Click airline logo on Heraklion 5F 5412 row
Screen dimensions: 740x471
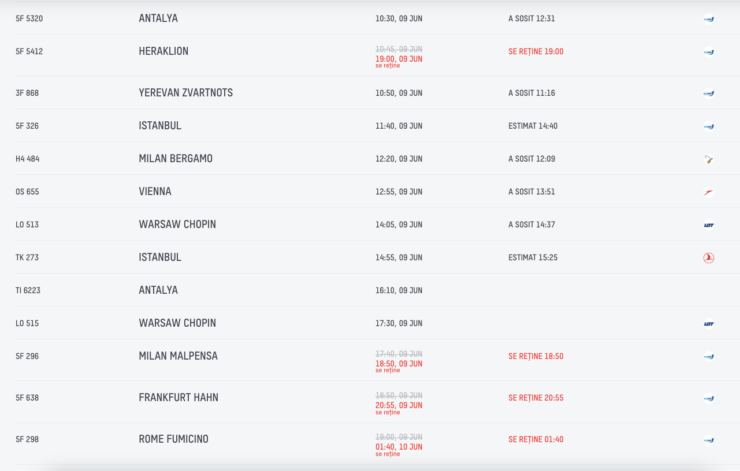pos(708,52)
